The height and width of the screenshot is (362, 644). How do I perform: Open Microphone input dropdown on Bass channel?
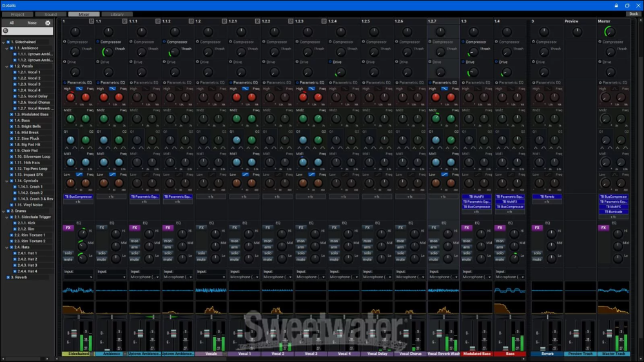[x=510, y=277]
